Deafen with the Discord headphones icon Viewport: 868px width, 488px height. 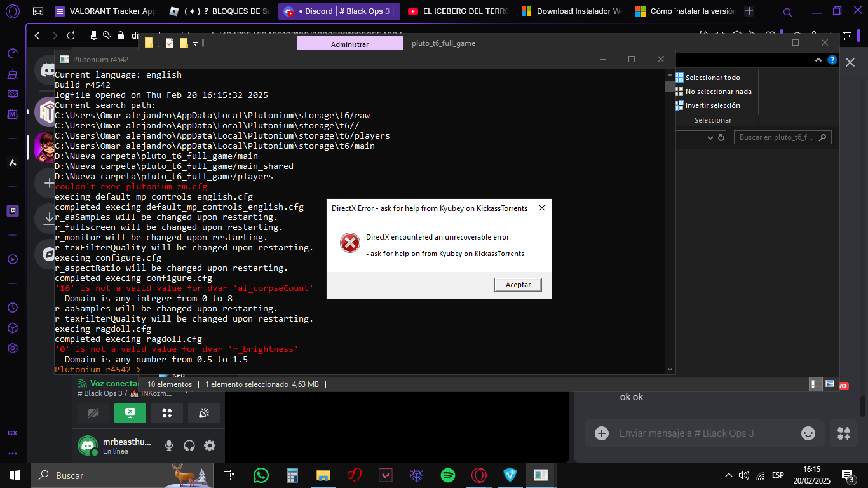click(x=189, y=445)
